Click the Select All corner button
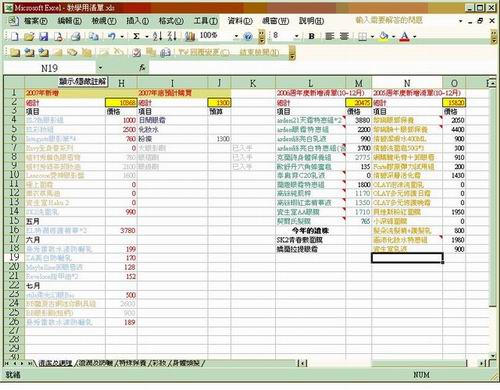Screen dimensions: 500x390 click(14, 82)
